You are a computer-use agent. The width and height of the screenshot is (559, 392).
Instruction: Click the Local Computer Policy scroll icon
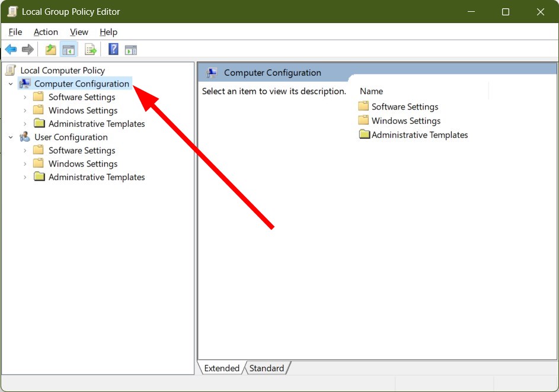tap(11, 70)
